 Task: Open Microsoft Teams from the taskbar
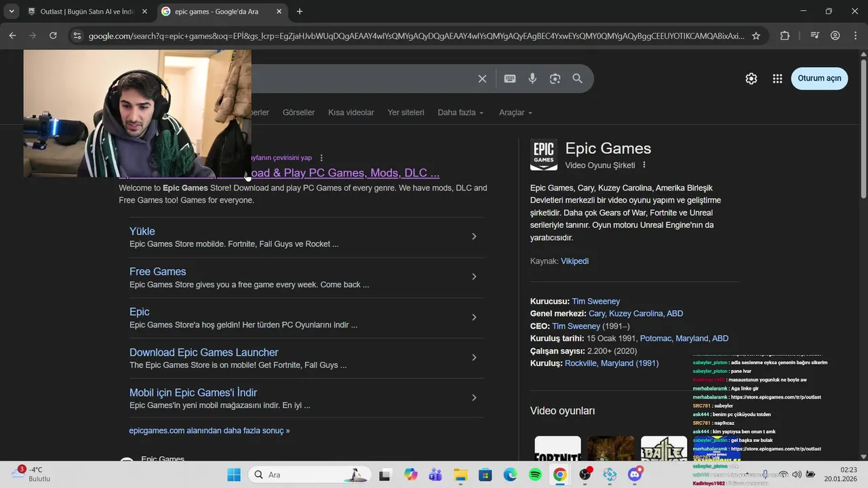coord(435,474)
